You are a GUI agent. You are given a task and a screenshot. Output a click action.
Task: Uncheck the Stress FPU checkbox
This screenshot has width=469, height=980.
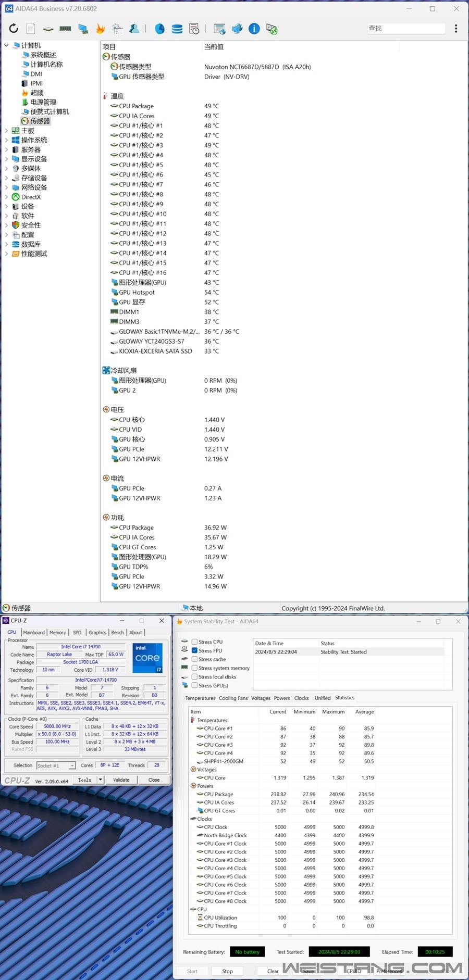pos(194,650)
